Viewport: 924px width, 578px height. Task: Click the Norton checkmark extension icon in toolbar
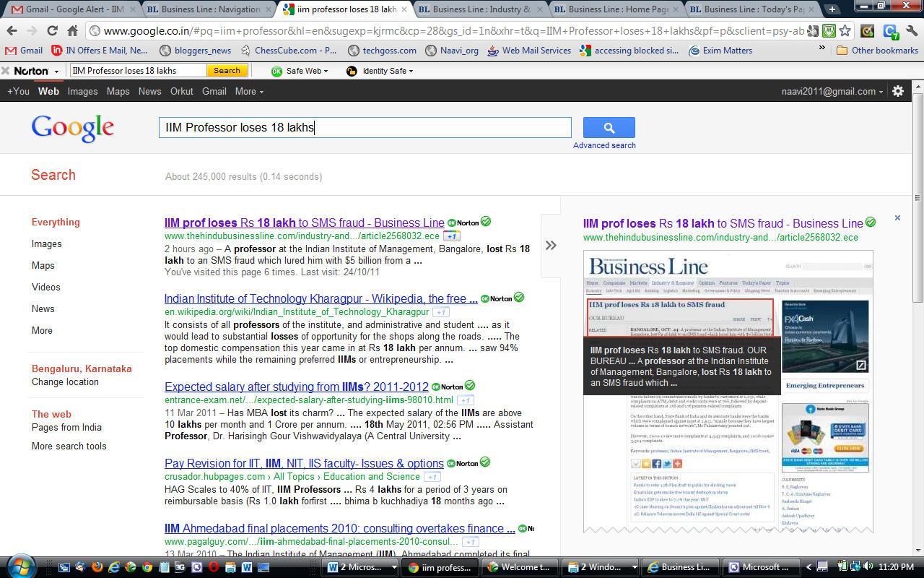868,31
